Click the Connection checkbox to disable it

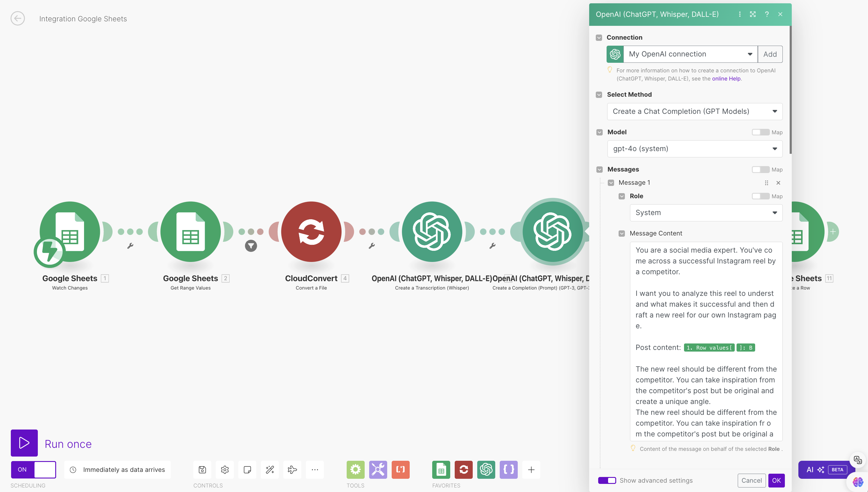click(x=599, y=37)
